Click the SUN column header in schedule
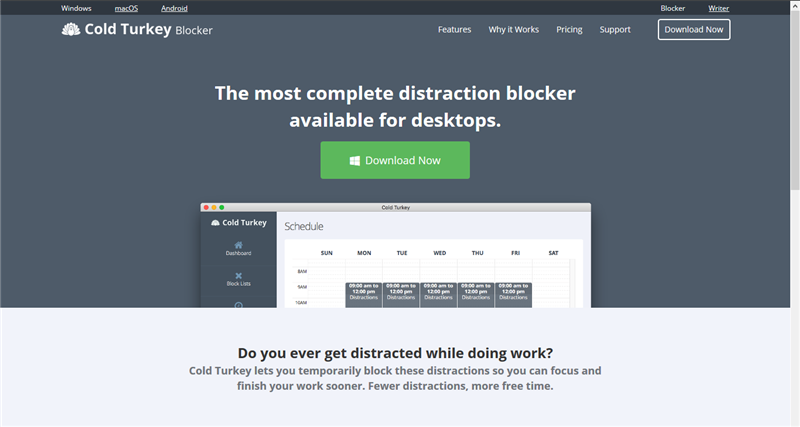This screenshot has height=427, width=800. (327, 253)
